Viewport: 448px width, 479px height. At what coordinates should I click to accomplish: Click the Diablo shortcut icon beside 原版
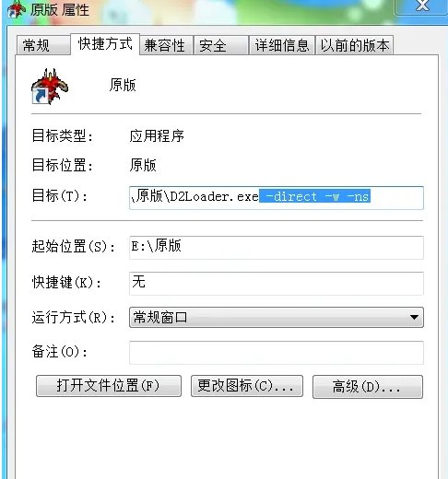pos(50,87)
